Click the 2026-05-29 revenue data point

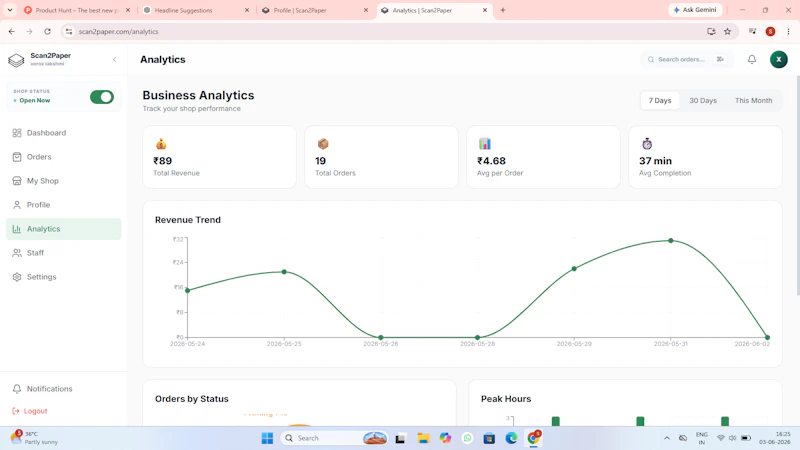pyautogui.click(x=574, y=268)
